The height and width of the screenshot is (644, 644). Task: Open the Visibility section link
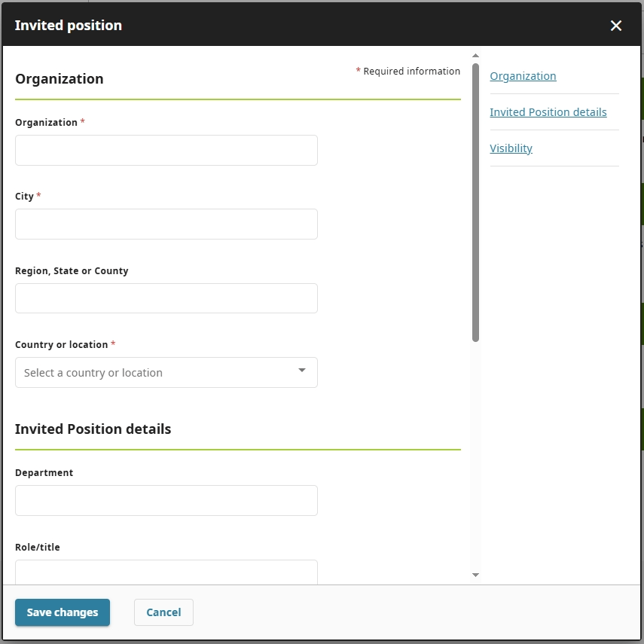(511, 148)
